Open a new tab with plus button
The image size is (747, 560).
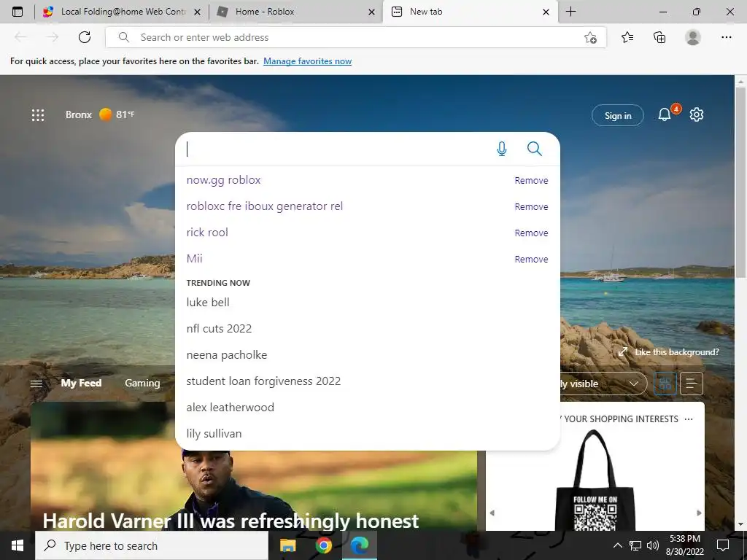coord(570,12)
